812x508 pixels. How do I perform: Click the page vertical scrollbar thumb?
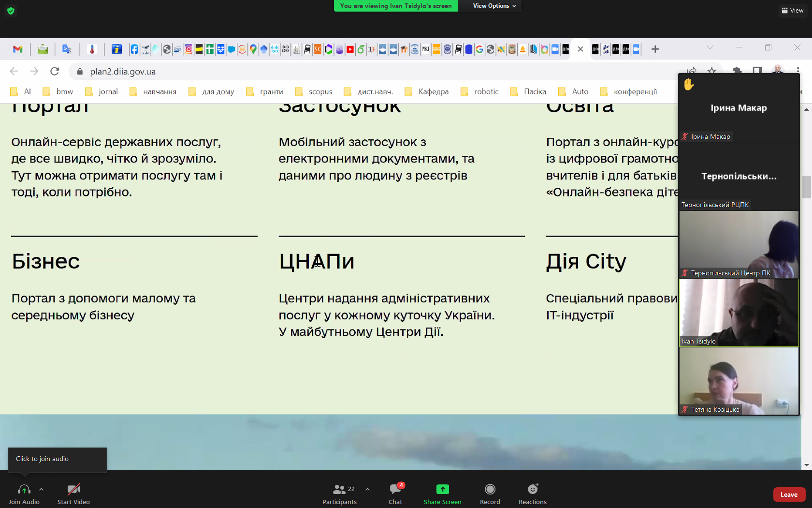click(806, 187)
